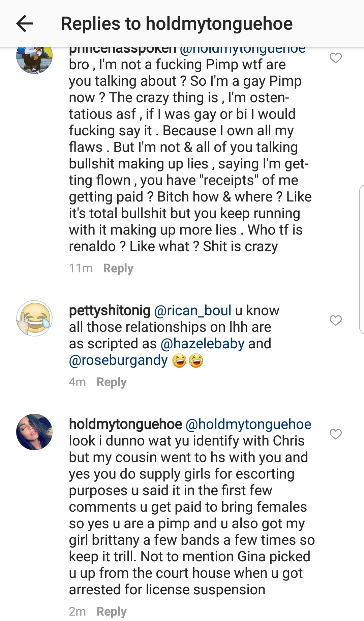Open the top commenter's profile picture
The height and width of the screenshot is (621, 364).
coord(34,58)
